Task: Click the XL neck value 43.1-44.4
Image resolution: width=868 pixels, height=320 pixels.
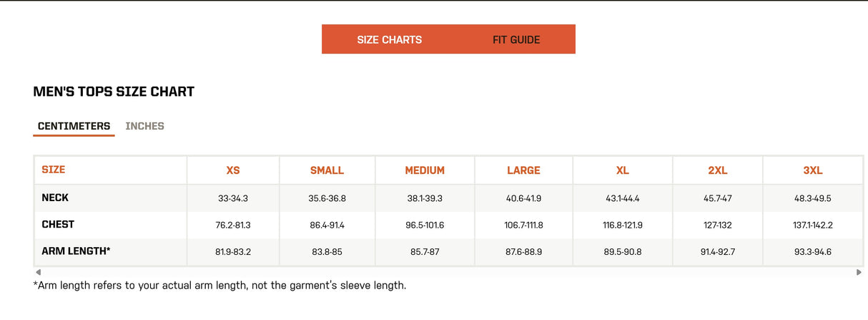Action: coord(622,198)
